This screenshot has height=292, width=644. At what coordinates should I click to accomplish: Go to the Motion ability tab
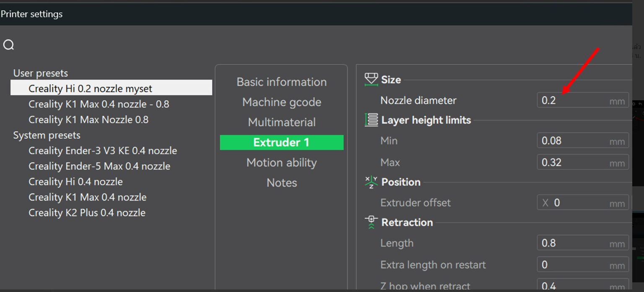pos(281,162)
